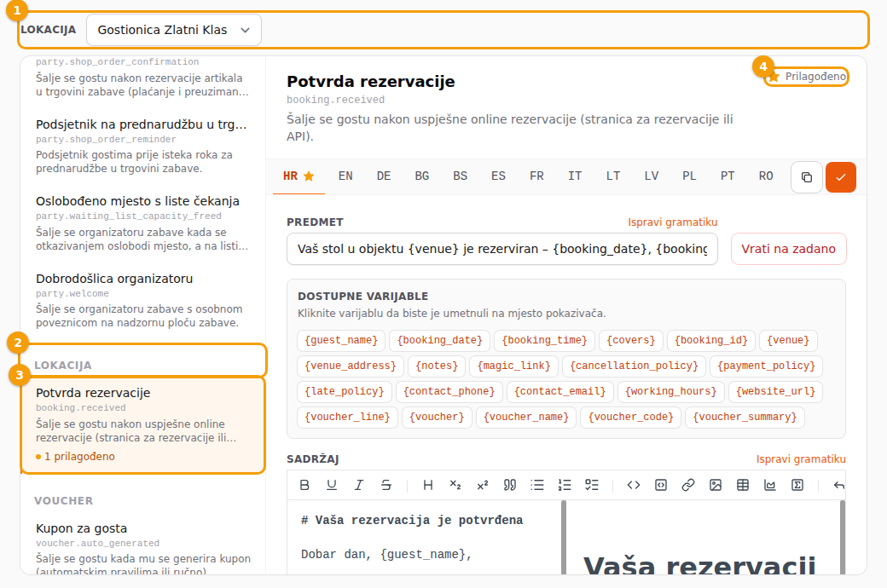Insert inline code

634,485
